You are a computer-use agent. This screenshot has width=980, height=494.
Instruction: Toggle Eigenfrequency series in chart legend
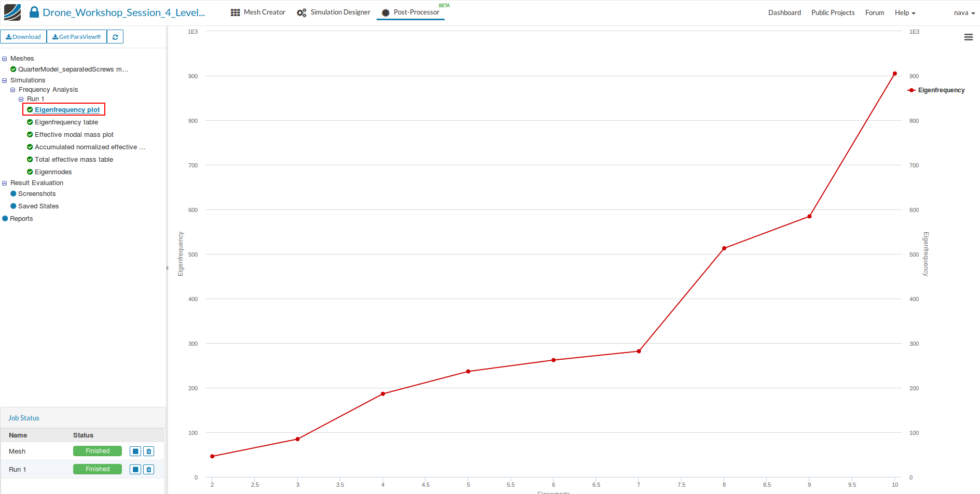click(x=936, y=90)
